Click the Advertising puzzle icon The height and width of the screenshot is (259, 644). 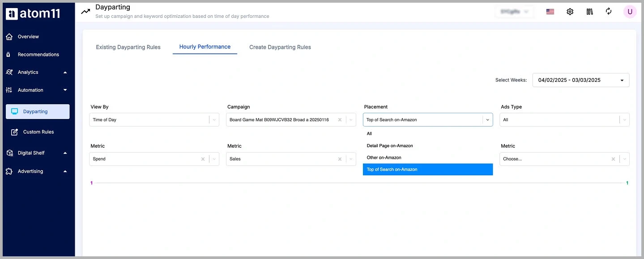pos(9,171)
